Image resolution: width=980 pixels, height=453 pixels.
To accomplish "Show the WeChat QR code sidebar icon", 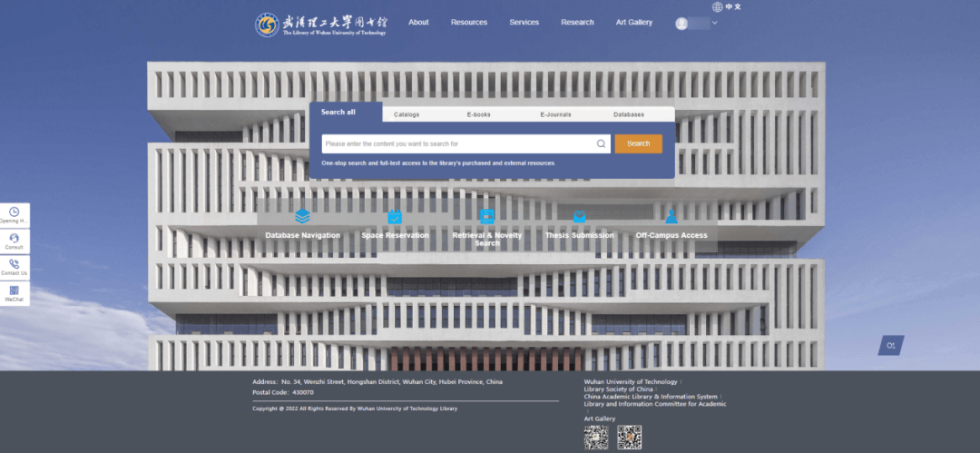I will click(15, 291).
